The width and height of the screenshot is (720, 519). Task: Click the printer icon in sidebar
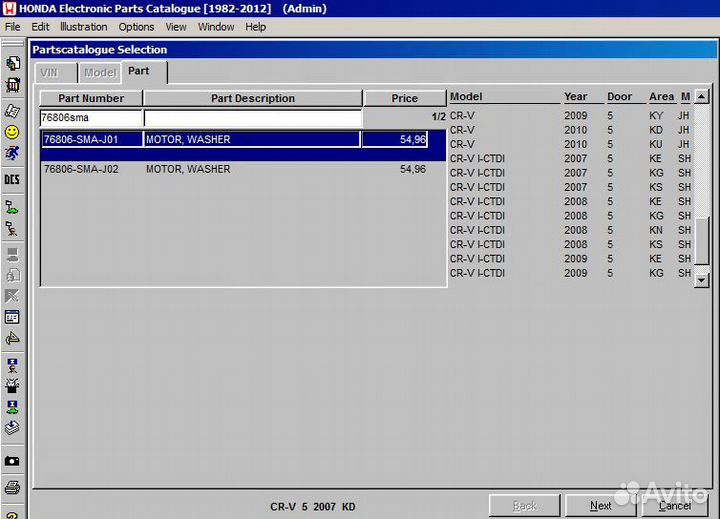[12, 487]
